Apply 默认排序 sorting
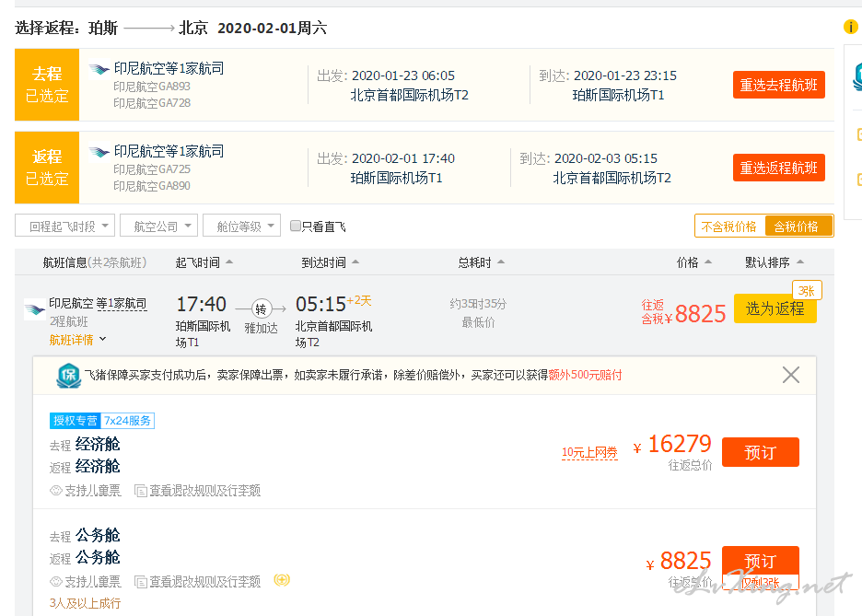The width and height of the screenshot is (862, 616). pos(774,262)
